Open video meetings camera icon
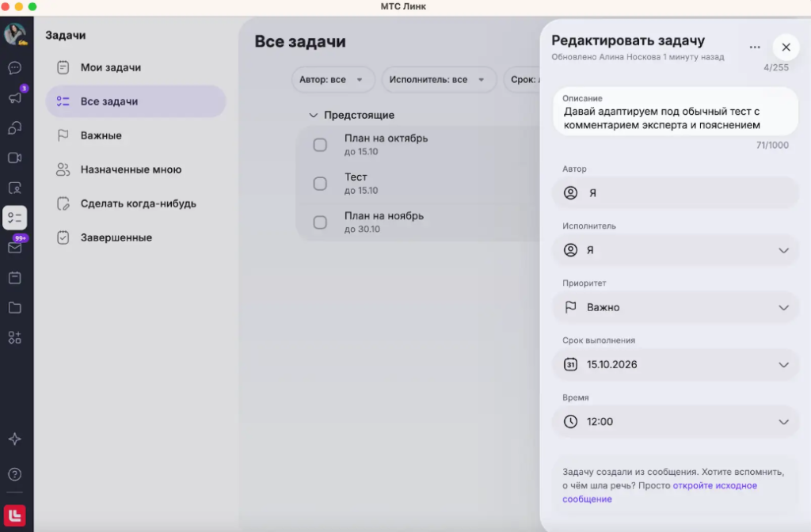The height and width of the screenshot is (532, 811). [x=15, y=158]
